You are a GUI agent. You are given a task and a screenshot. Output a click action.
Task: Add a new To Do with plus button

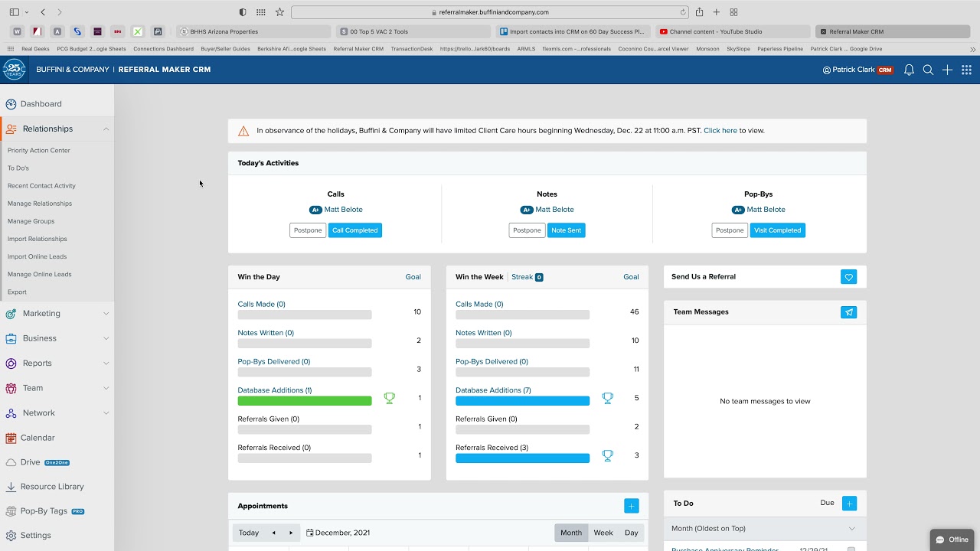click(849, 504)
